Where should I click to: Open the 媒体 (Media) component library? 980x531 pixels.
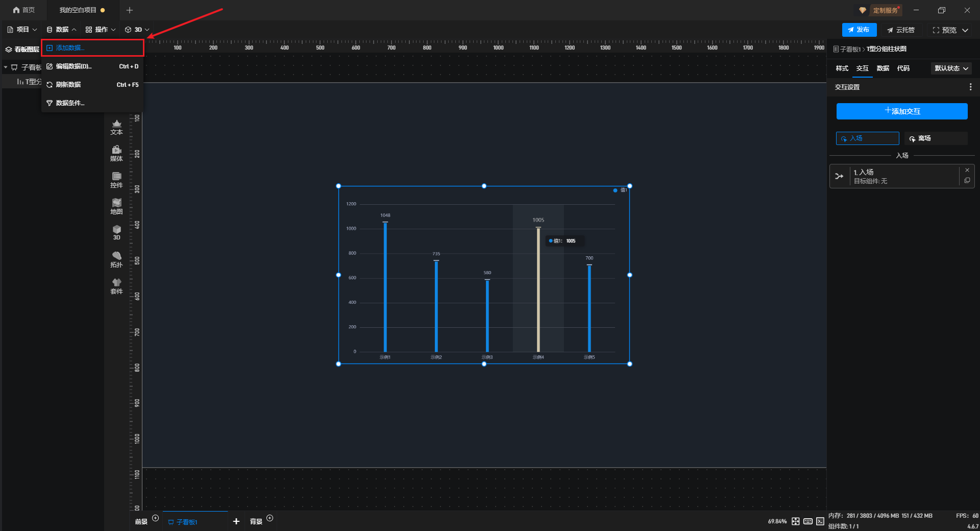point(116,153)
